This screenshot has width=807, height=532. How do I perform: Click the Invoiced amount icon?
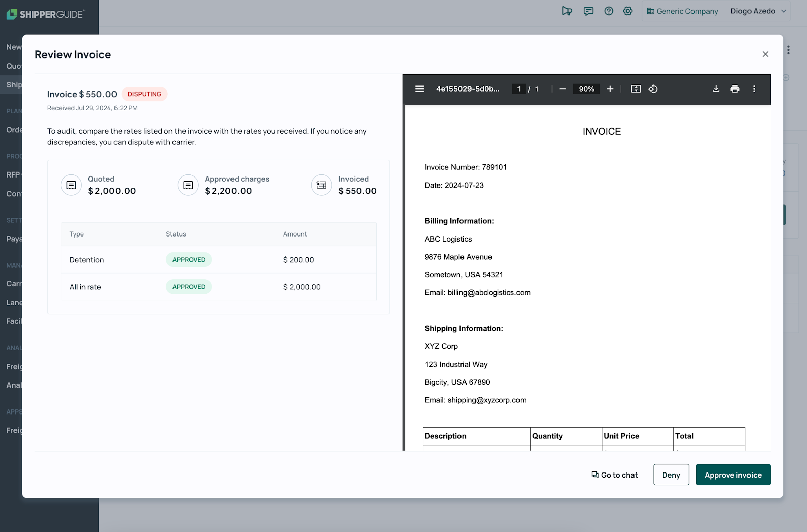point(321,185)
